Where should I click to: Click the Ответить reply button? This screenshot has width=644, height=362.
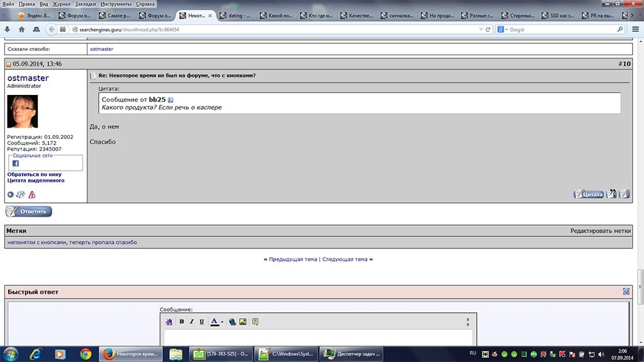click(29, 212)
